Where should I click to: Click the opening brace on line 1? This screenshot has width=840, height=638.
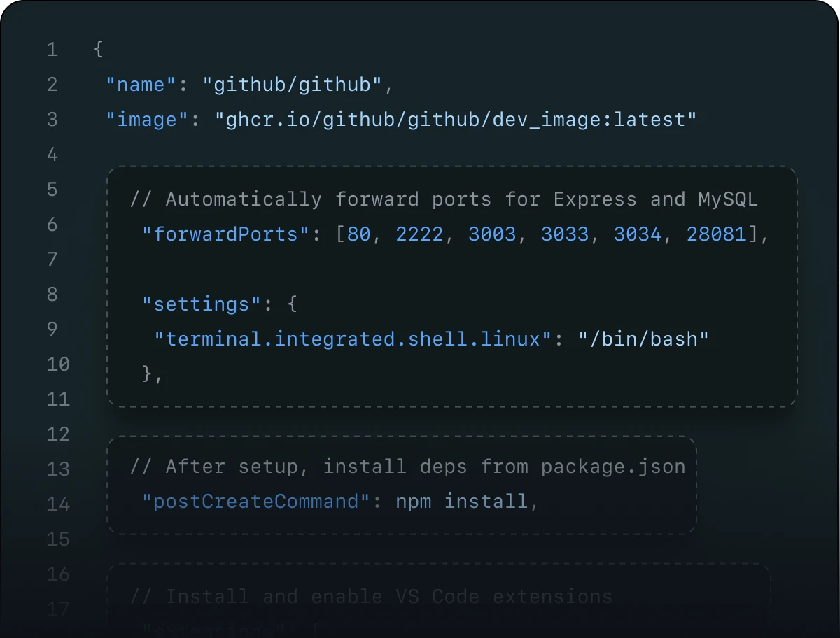98,49
